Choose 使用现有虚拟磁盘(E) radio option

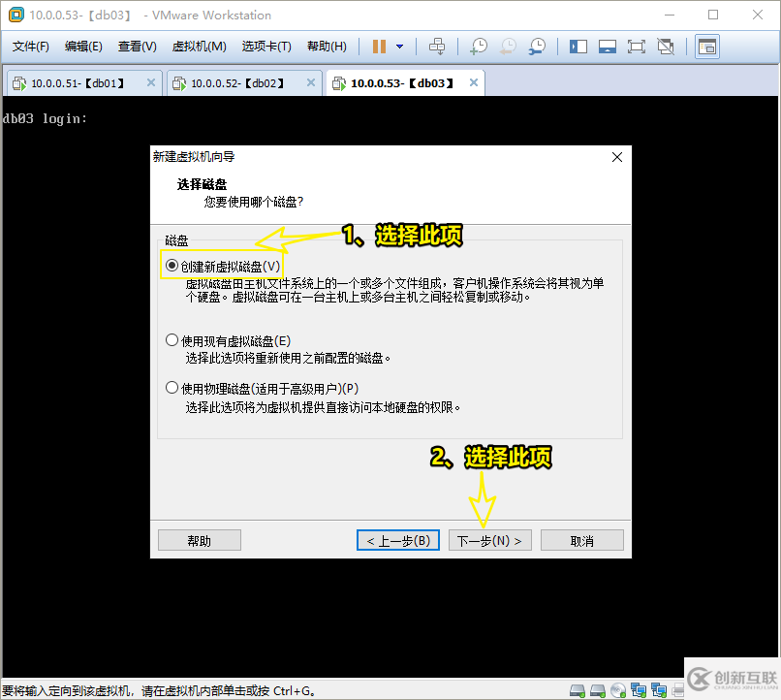pyautogui.click(x=172, y=340)
